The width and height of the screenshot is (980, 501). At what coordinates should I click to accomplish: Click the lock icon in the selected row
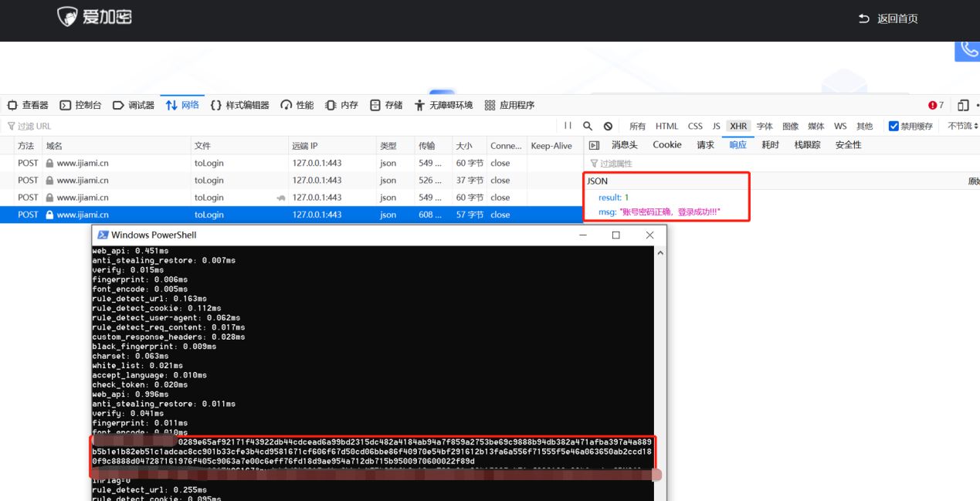click(49, 215)
